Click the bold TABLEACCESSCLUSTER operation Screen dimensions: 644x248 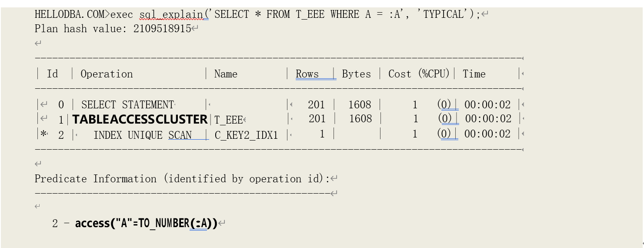(140, 119)
